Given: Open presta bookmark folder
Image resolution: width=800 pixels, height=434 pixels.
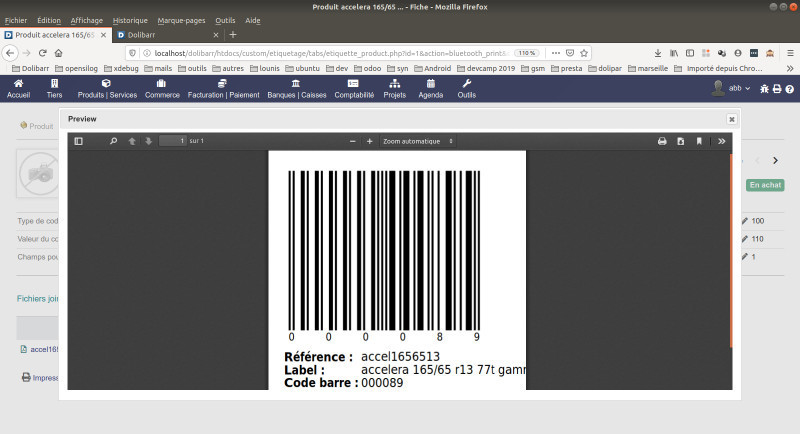Looking at the screenshot, I should point(567,68).
